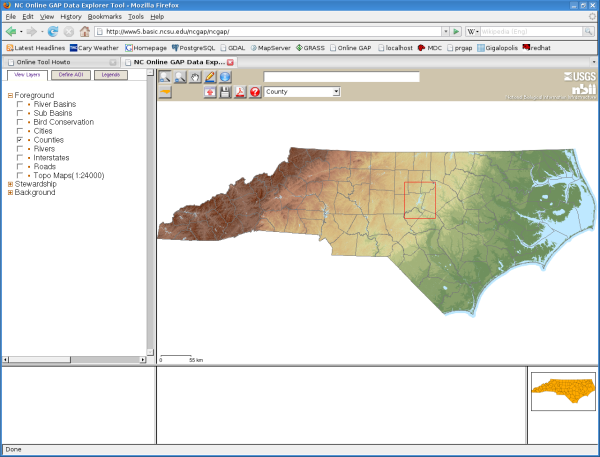Viewport: 600px width, 457px height.
Task: Enable Topo Maps(1:24000) layer checkbox
Action: [20, 175]
